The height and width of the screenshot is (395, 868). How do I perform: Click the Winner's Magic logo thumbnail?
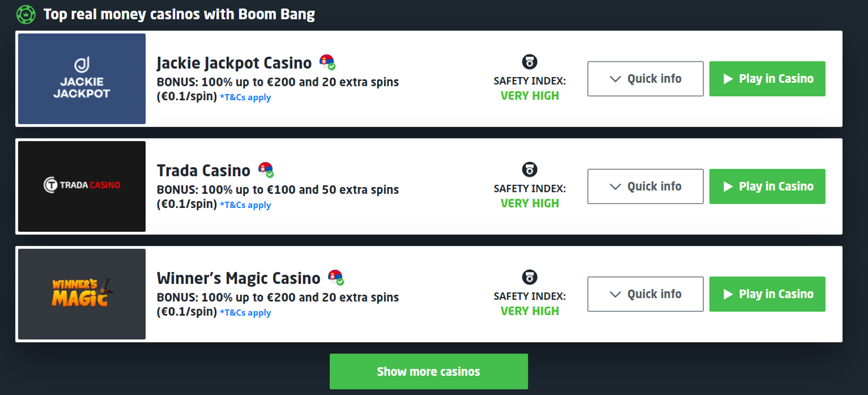[82, 294]
